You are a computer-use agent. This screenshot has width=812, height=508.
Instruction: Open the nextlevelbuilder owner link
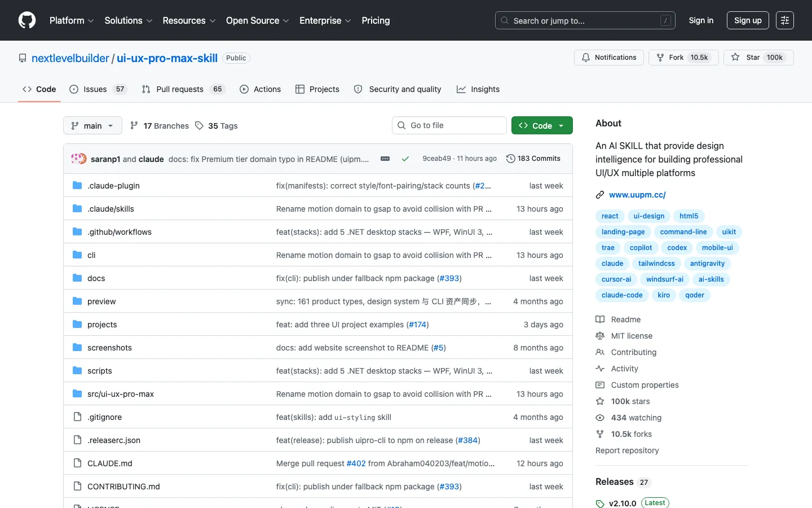tap(70, 58)
